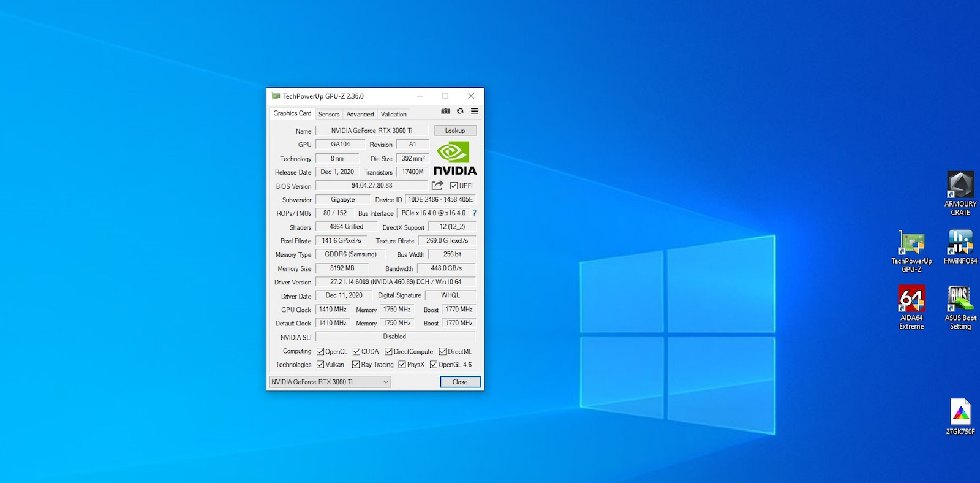Click the Transistors field 17400M
The height and width of the screenshot is (483, 980).
(x=413, y=172)
